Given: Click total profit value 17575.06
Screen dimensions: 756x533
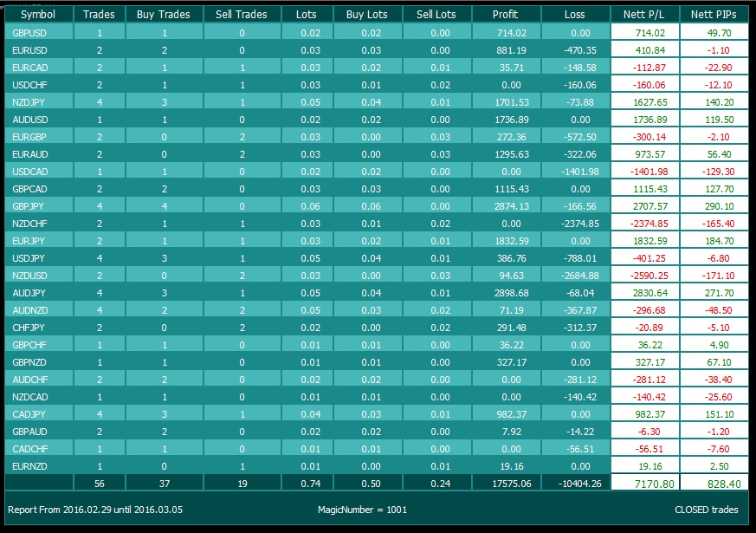Looking at the screenshot, I should (512, 484).
